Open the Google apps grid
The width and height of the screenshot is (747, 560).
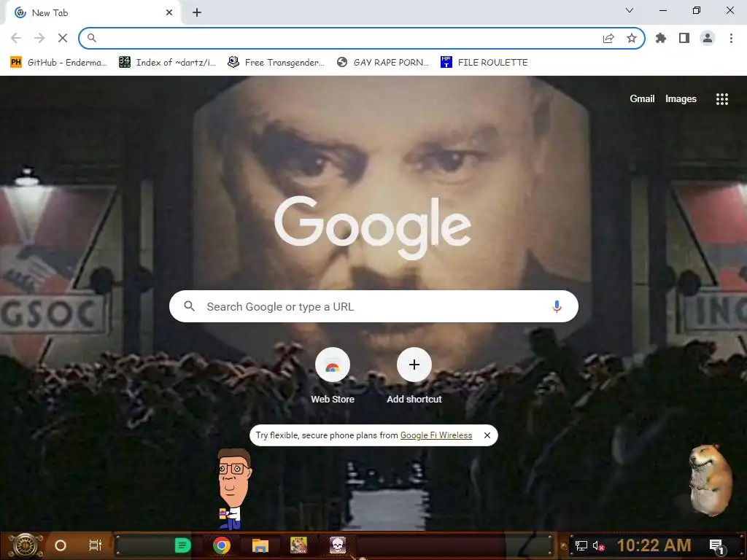722,98
